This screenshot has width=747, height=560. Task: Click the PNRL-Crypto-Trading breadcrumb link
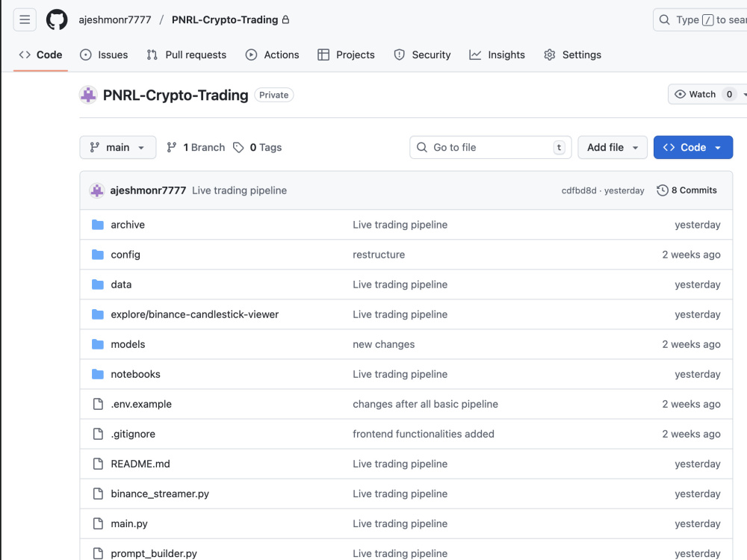225,19
